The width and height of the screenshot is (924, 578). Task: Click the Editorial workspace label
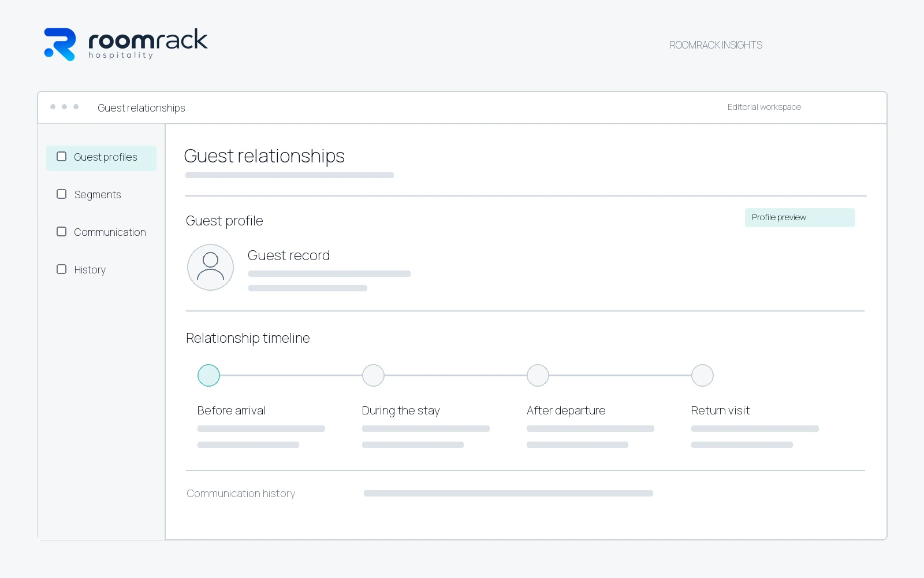[x=764, y=107]
